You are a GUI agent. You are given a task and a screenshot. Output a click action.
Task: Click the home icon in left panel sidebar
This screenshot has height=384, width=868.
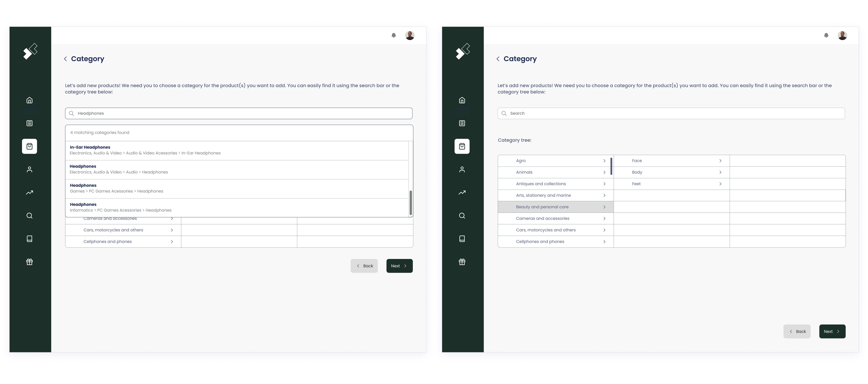[x=30, y=100]
